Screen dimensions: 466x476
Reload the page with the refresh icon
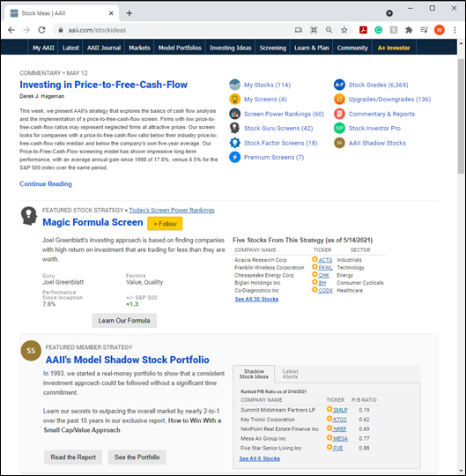click(x=41, y=30)
